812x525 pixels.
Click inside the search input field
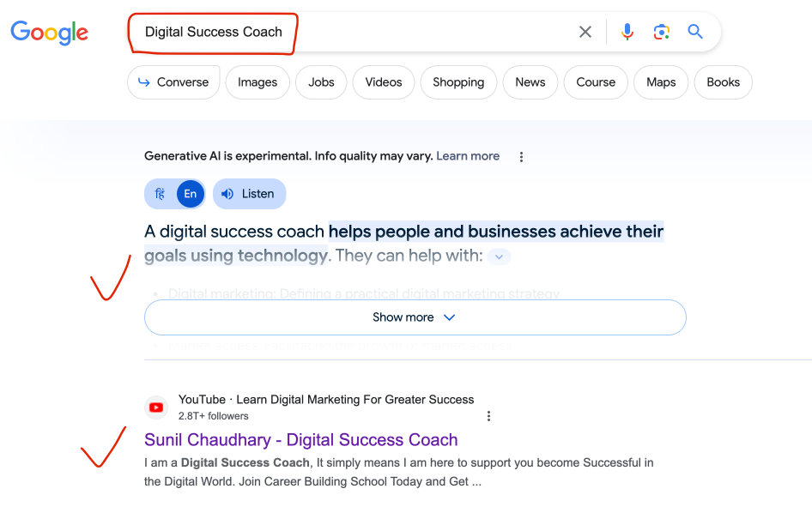tap(343, 32)
